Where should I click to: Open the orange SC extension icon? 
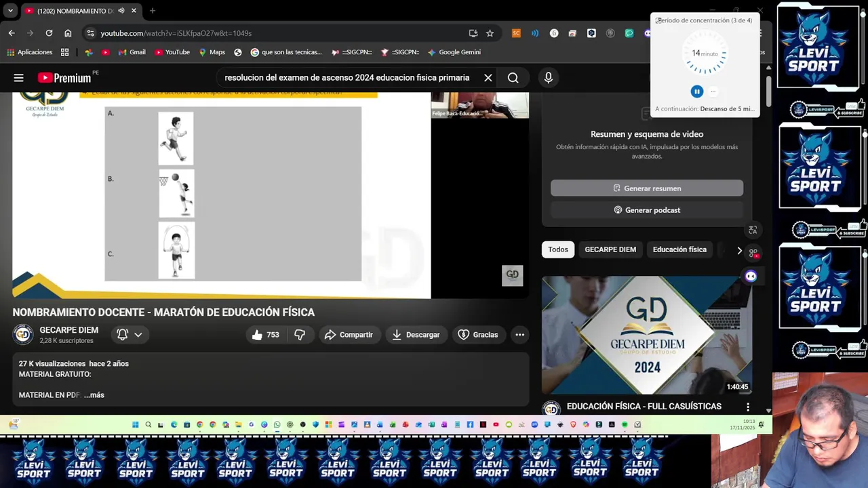coord(516,33)
